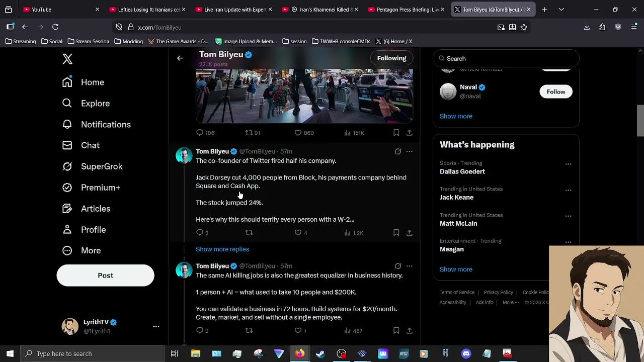The width and height of the screenshot is (644, 362).
Task: Repost the Jack Dorsey post
Action: (249, 233)
